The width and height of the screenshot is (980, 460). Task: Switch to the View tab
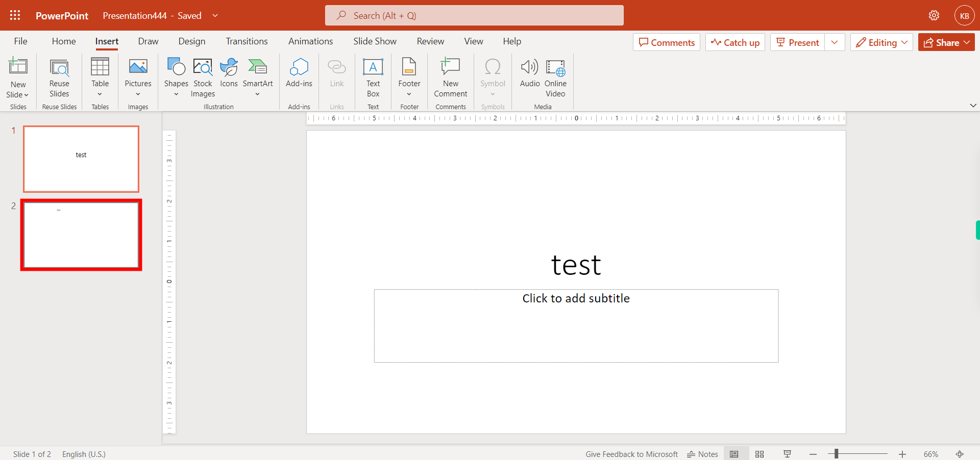(474, 41)
